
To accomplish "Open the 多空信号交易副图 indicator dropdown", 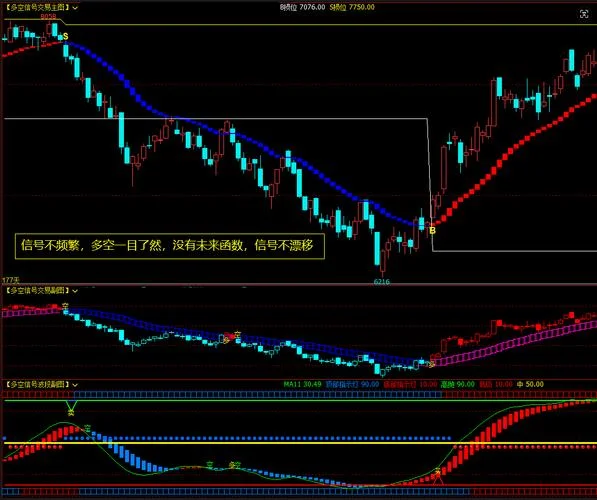I will pos(75,291).
